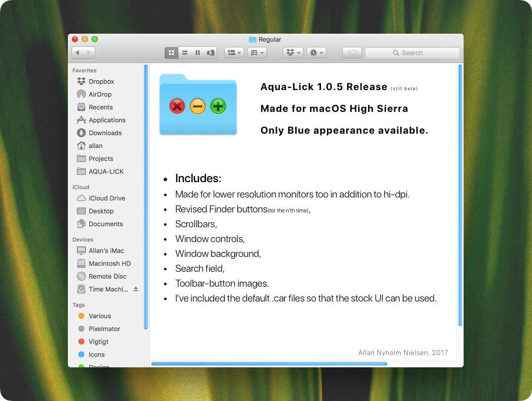The image size is (532, 401).
Task: Open Desktop in the sidebar
Action: tap(108, 211)
